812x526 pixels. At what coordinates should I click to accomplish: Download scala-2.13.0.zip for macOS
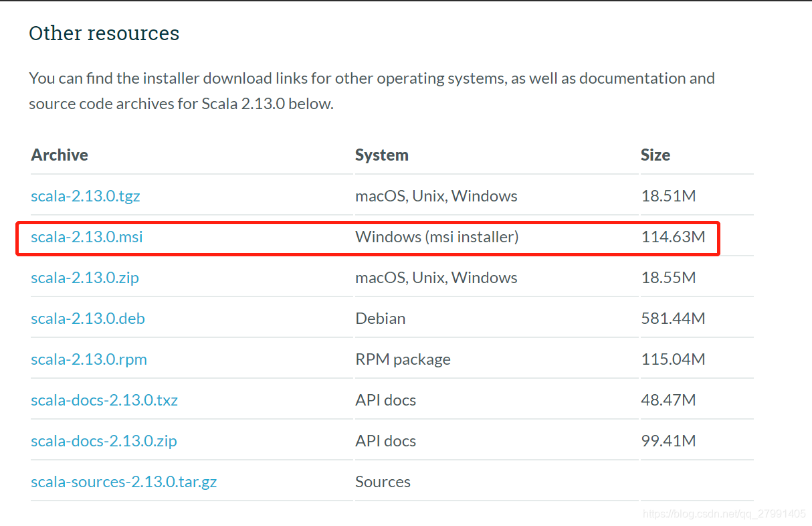point(84,277)
